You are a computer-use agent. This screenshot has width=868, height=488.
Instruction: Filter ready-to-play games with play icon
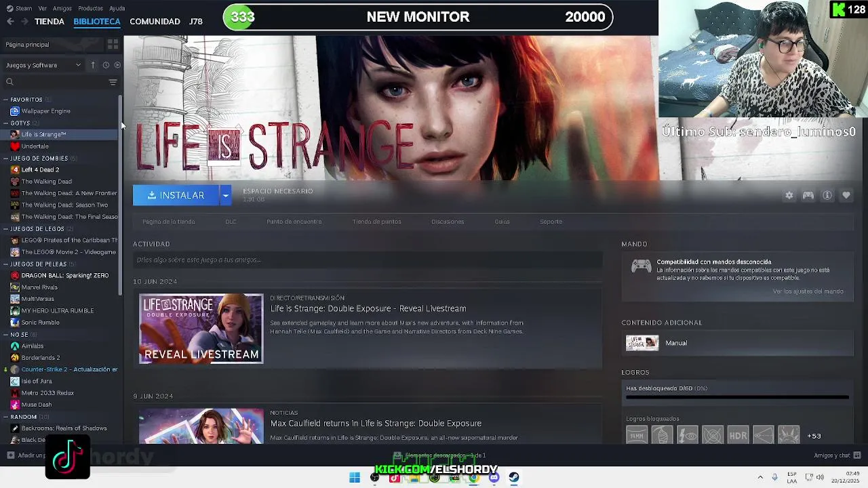click(x=117, y=65)
